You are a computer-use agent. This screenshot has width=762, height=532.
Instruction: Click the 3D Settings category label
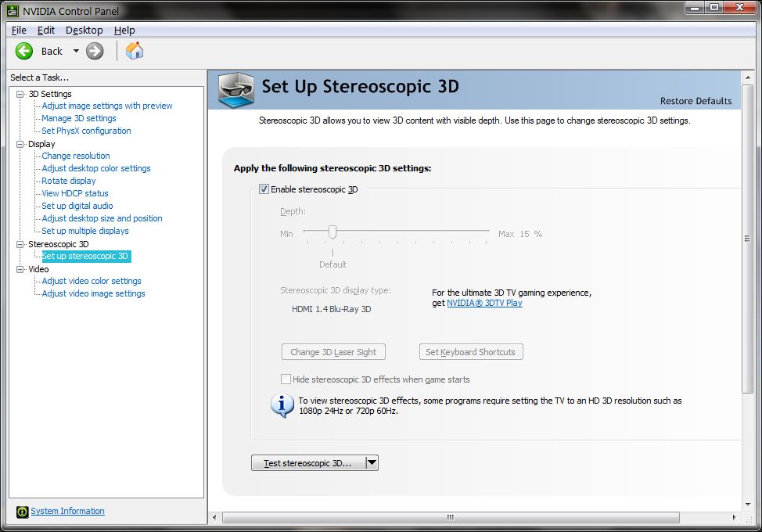tap(49, 94)
